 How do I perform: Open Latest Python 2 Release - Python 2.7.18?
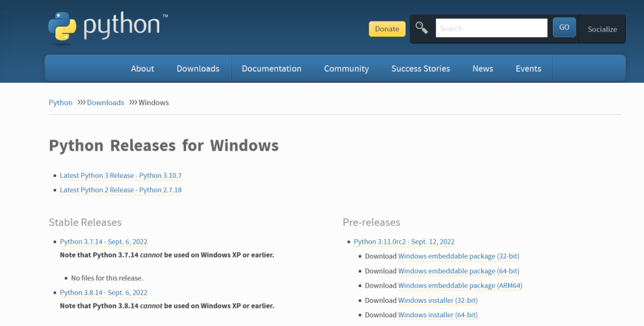pyautogui.click(x=121, y=190)
